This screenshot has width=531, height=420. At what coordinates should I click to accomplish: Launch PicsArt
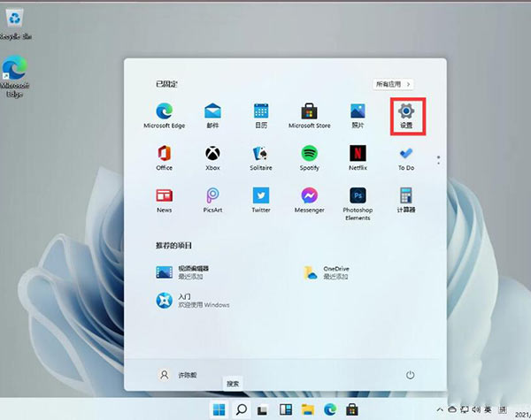point(212,201)
